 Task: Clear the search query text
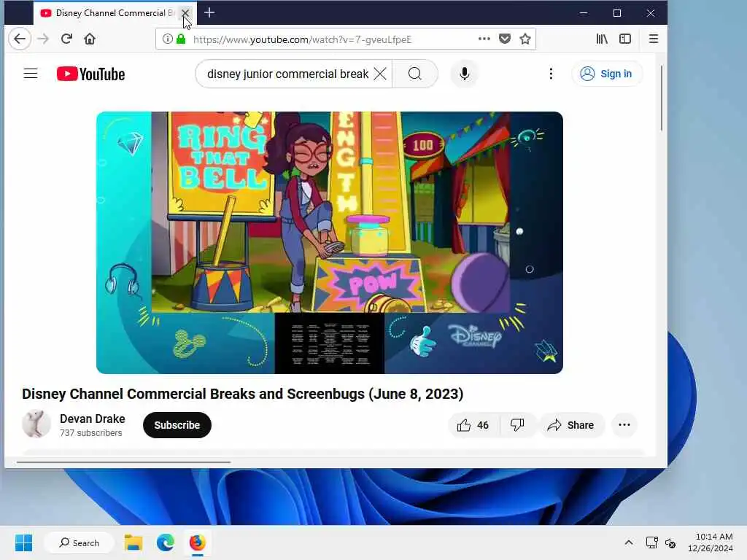click(x=380, y=74)
